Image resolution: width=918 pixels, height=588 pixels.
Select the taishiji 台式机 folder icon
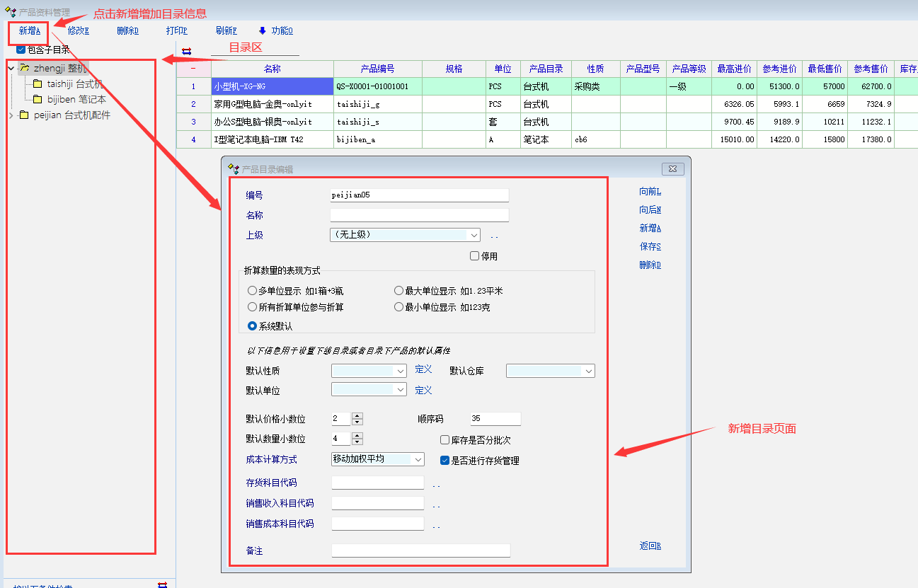(38, 84)
